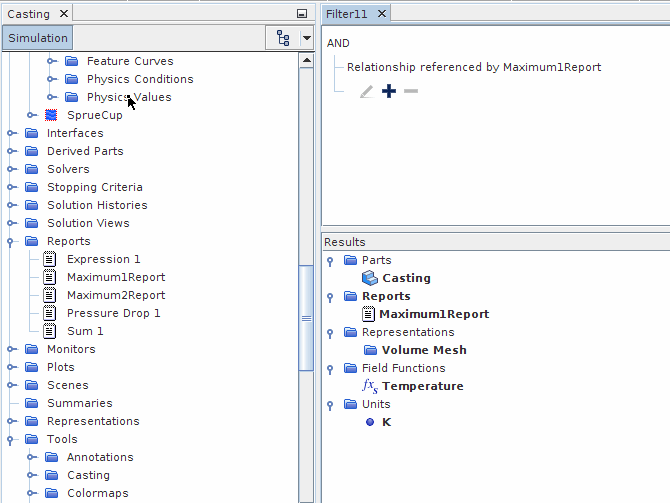Expand the Physics Conditions folder
This screenshot has width=670, height=503.
tap(51, 79)
